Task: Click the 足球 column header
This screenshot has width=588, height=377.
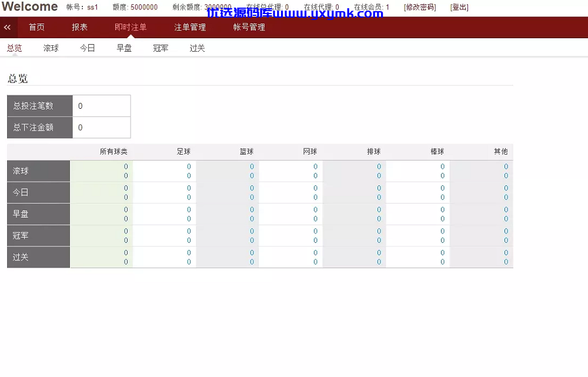Action: click(183, 152)
